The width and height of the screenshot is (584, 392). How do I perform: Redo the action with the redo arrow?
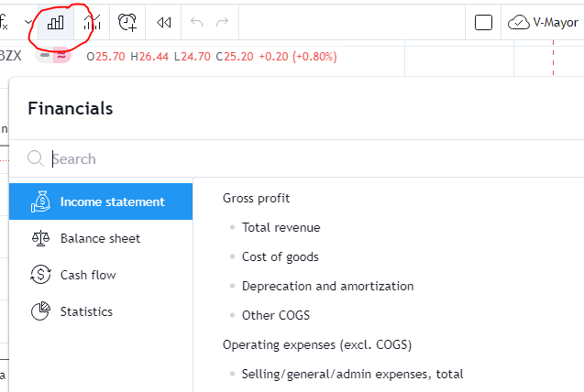coord(222,22)
